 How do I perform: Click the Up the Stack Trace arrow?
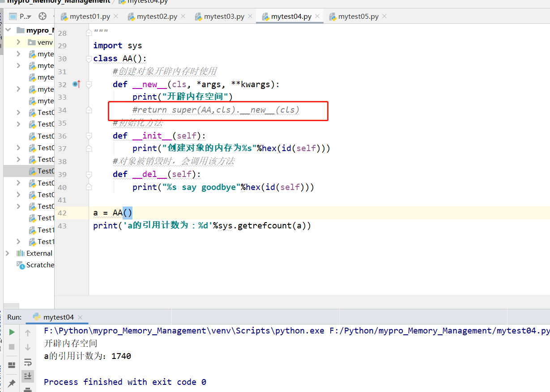[28, 333]
